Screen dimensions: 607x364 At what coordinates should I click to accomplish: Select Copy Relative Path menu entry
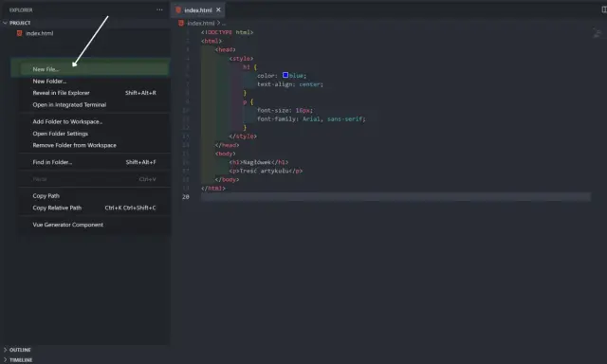(x=94, y=208)
